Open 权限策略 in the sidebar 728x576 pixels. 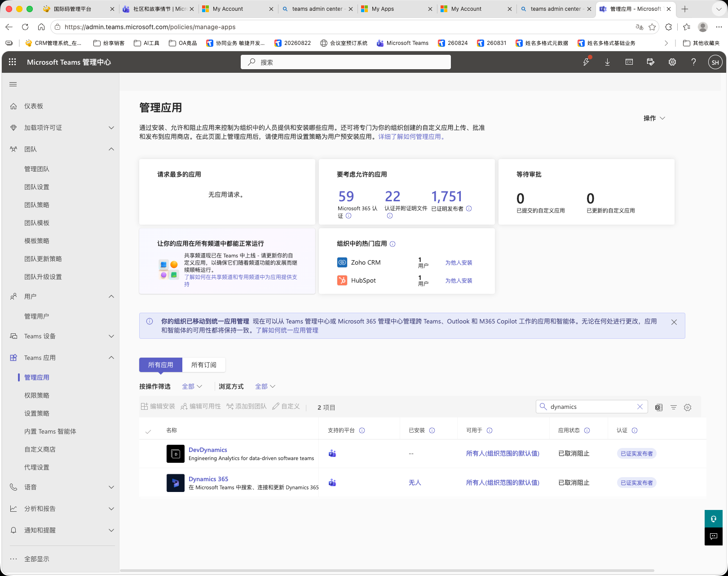click(x=37, y=395)
